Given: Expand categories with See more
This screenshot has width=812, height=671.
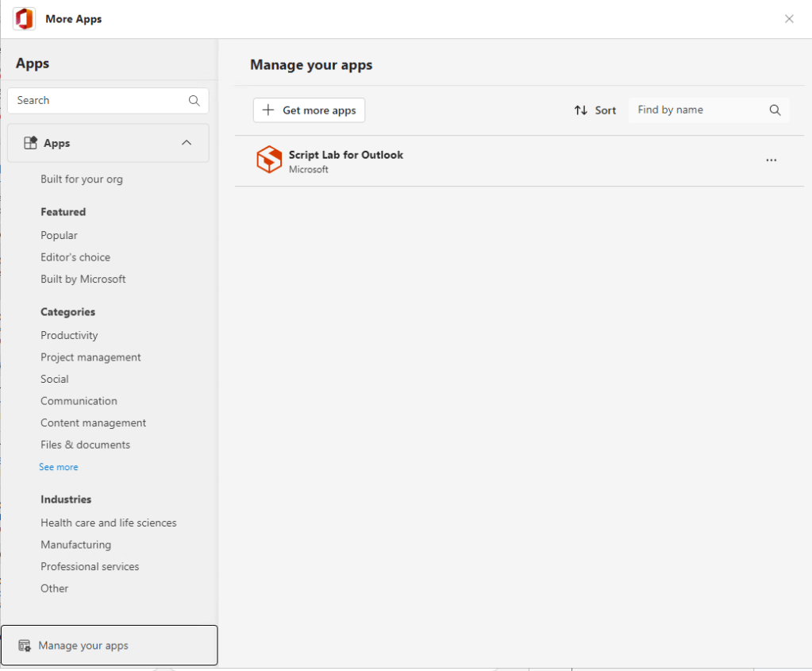Looking at the screenshot, I should point(59,467).
